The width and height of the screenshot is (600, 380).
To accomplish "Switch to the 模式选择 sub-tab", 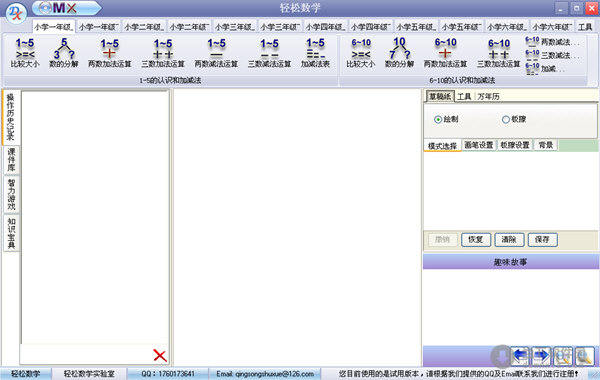I will click(x=442, y=146).
